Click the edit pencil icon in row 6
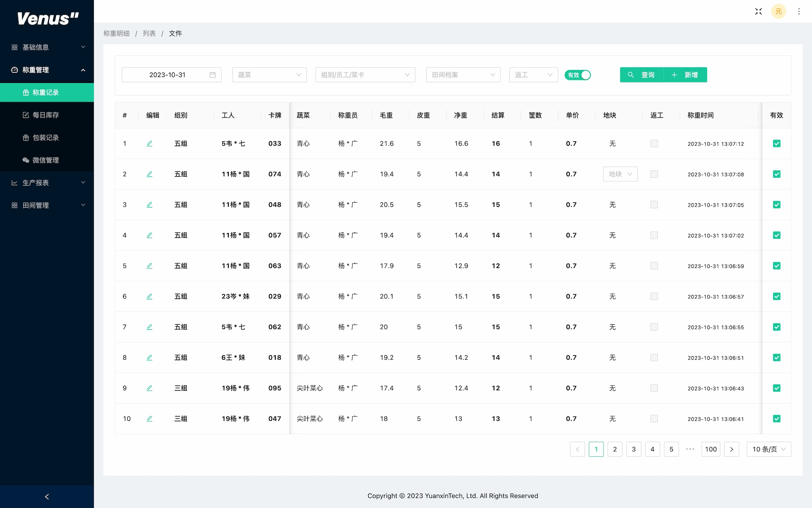This screenshot has height=508, width=812. (149, 296)
